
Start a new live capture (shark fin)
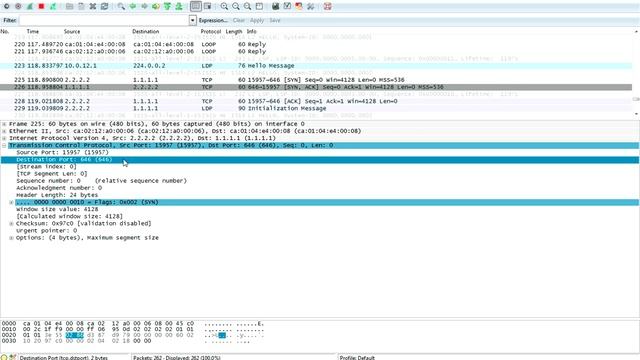point(30,7)
